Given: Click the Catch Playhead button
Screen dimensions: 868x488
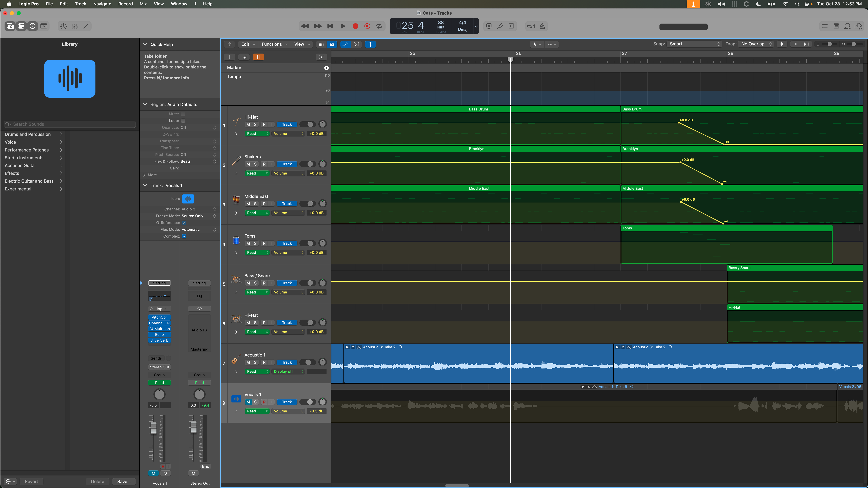Looking at the screenshot, I should [370, 44].
